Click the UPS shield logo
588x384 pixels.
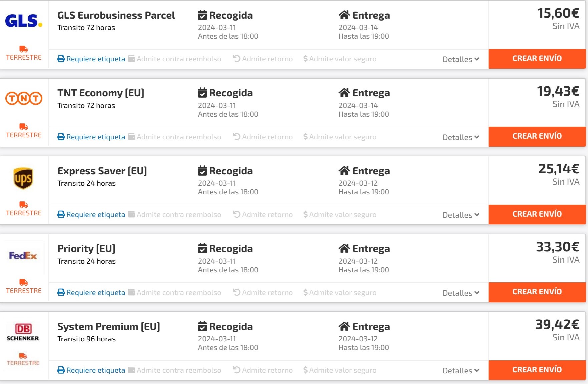coord(23,178)
